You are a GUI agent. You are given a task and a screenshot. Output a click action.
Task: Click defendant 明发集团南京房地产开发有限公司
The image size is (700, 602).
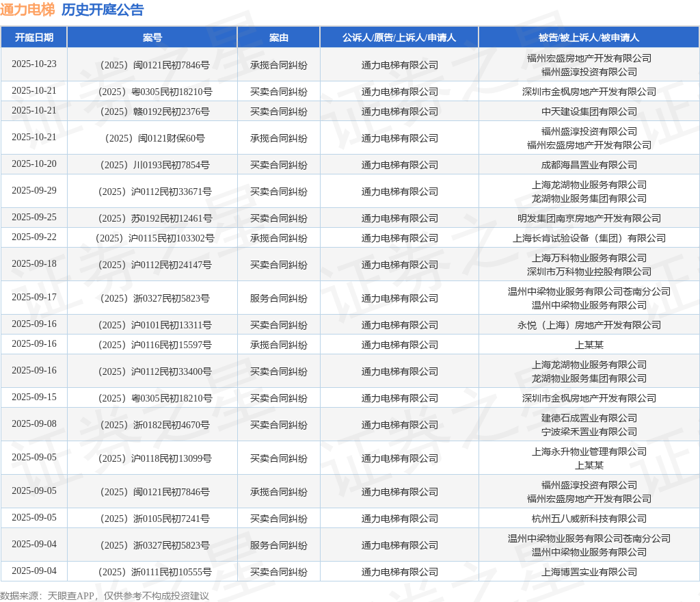(x=589, y=218)
